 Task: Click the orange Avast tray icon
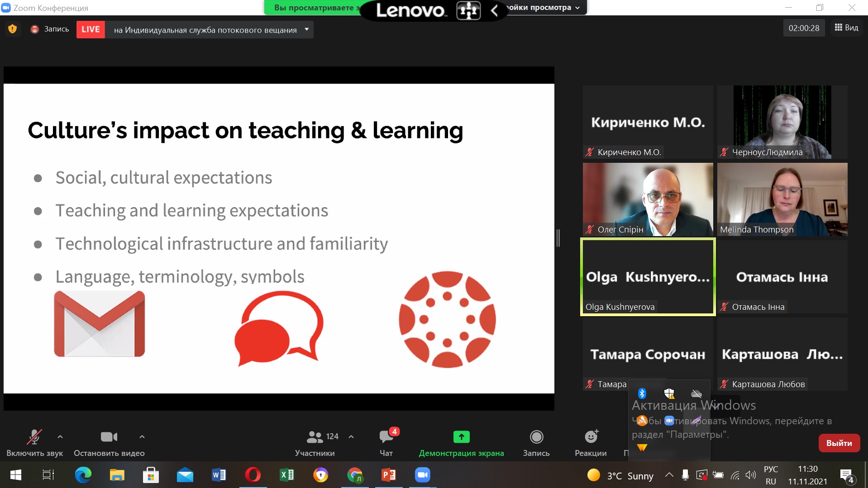coord(642,421)
